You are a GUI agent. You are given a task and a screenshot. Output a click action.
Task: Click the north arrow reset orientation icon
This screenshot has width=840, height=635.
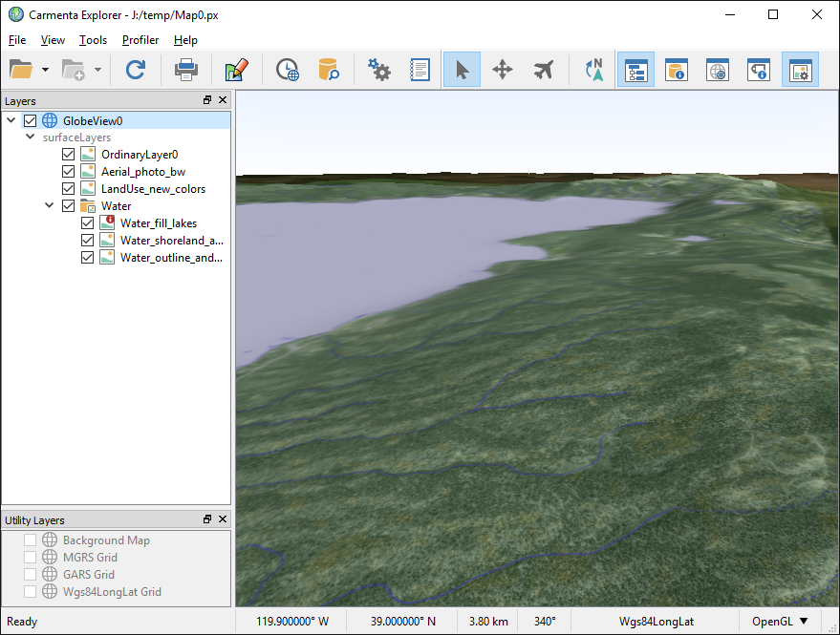click(x=593, y=70)
